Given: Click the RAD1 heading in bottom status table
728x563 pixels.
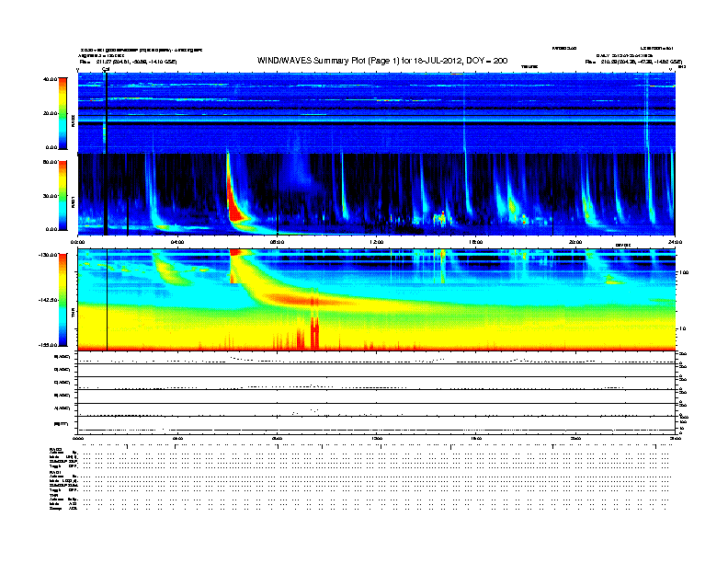Looking at the screenshot, I should 55,473.
